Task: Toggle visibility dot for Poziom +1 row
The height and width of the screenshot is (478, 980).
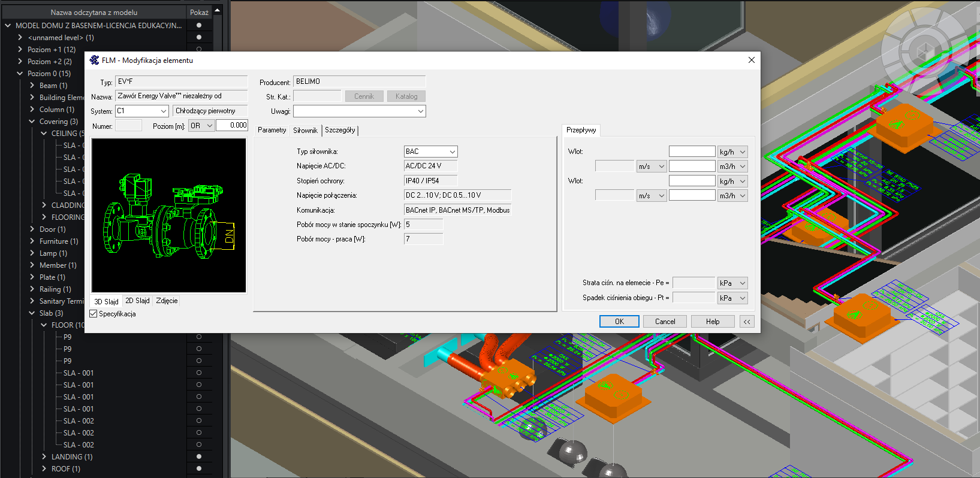Action: click(199, 49)
